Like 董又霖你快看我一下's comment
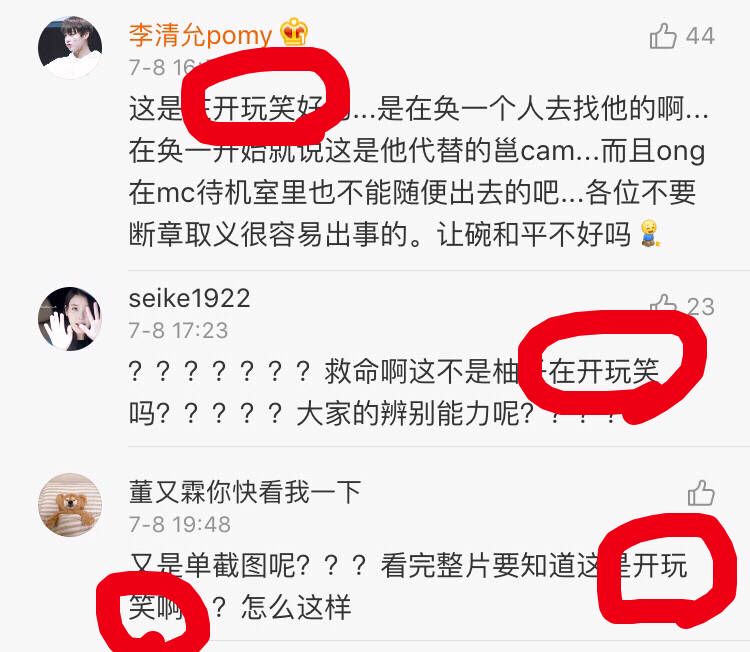 [701, 493]
